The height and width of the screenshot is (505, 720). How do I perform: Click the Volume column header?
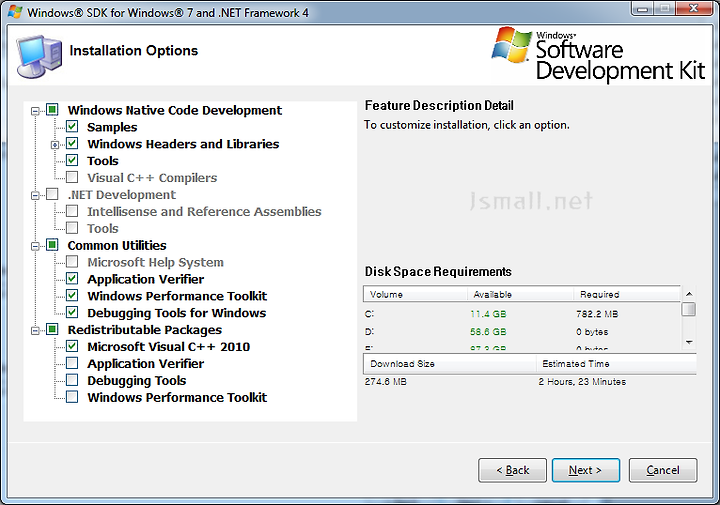(415, 294)
